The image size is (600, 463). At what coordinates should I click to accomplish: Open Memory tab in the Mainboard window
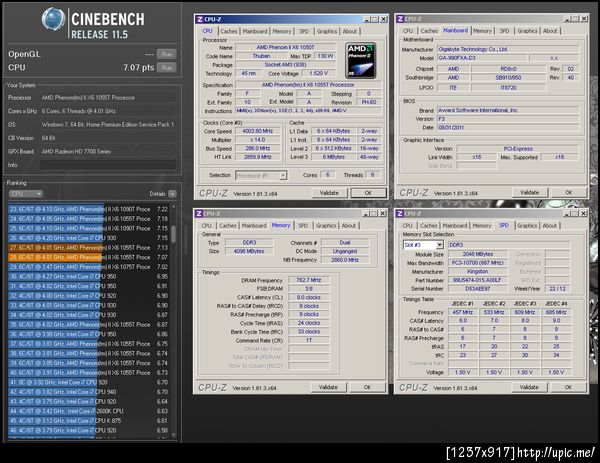pyautogui.click(x=482, y=31)
